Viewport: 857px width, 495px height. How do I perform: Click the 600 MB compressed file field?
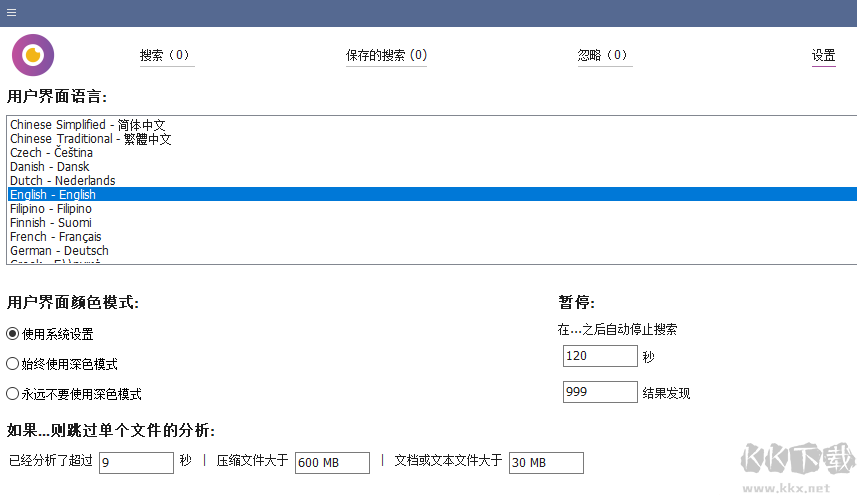coord(332,462)
